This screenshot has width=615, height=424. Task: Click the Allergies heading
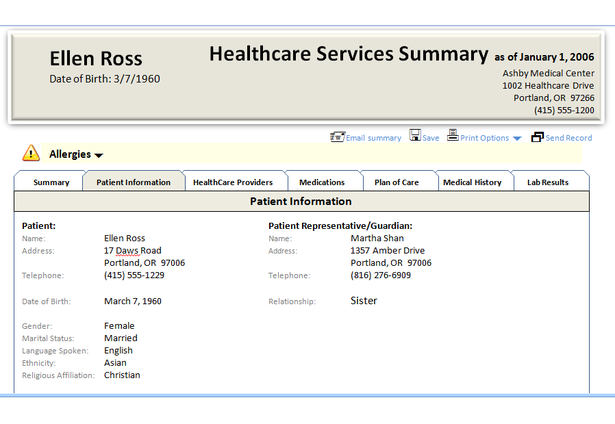[x=70, y=154]
